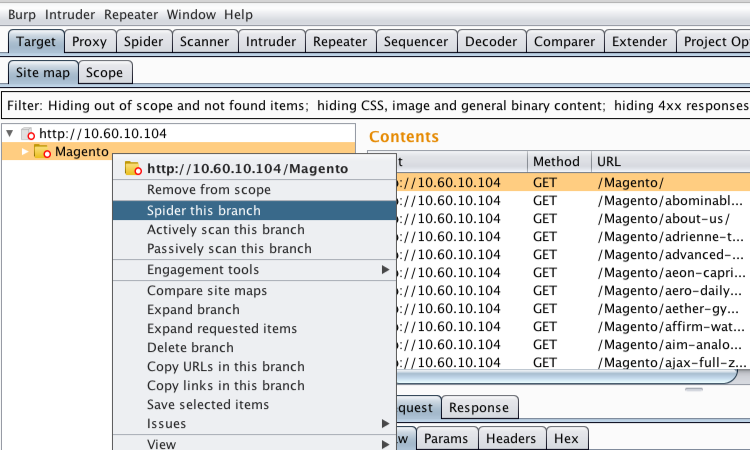Open the Repeater menu in the menu bar
This screenshot has width=750, height=450.
click(131, 15)
